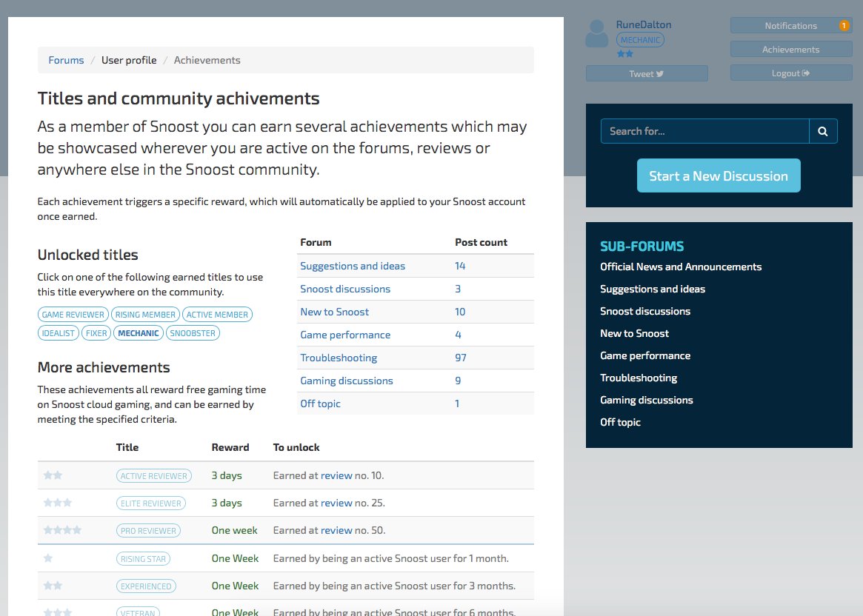This screenshot has width=863, height=616.
Task: Open the Gaming discussions forum table link
Action: (346, 381)
